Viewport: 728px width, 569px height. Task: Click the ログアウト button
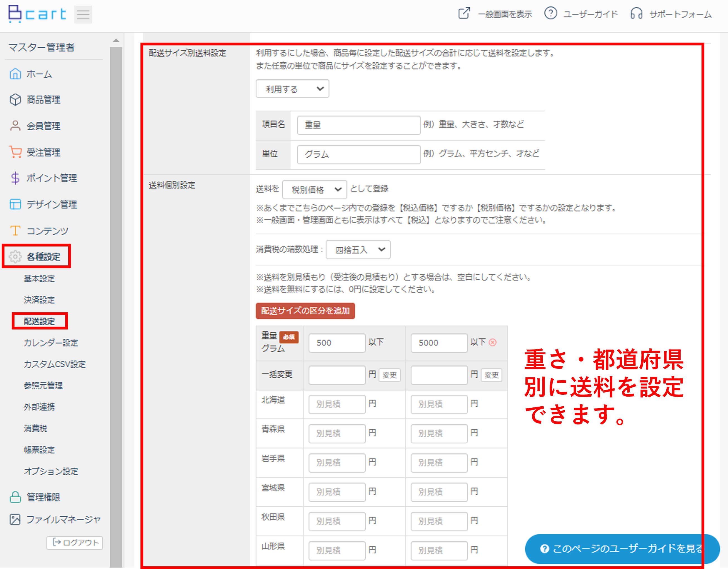click(75, 543)
